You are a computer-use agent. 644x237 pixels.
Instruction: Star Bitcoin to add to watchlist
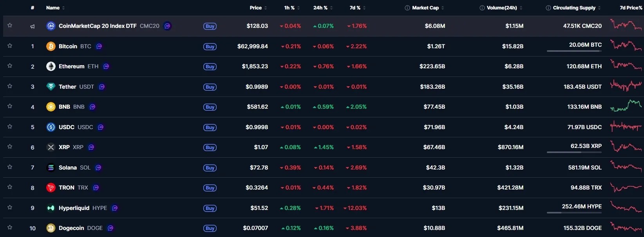click(10, 46)
